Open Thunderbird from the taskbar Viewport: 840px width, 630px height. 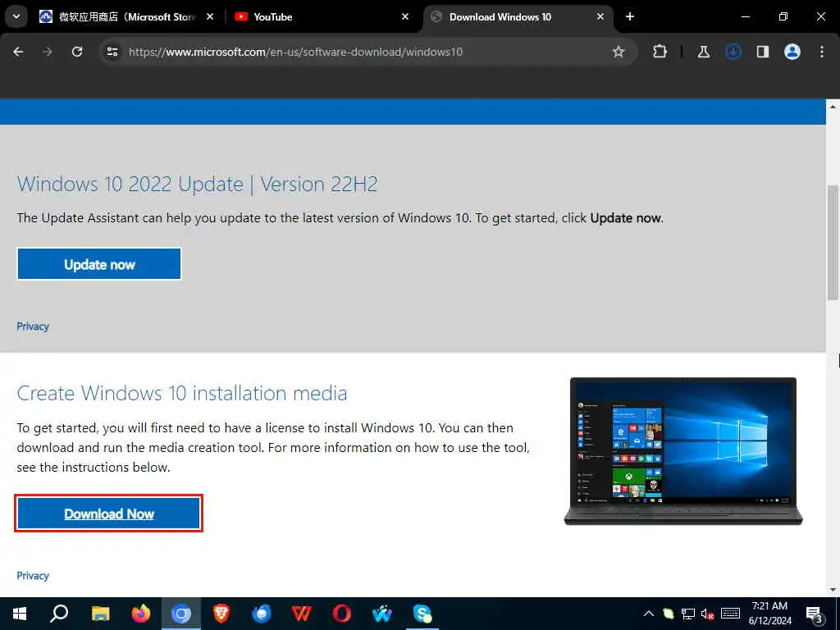pos(262,614)
